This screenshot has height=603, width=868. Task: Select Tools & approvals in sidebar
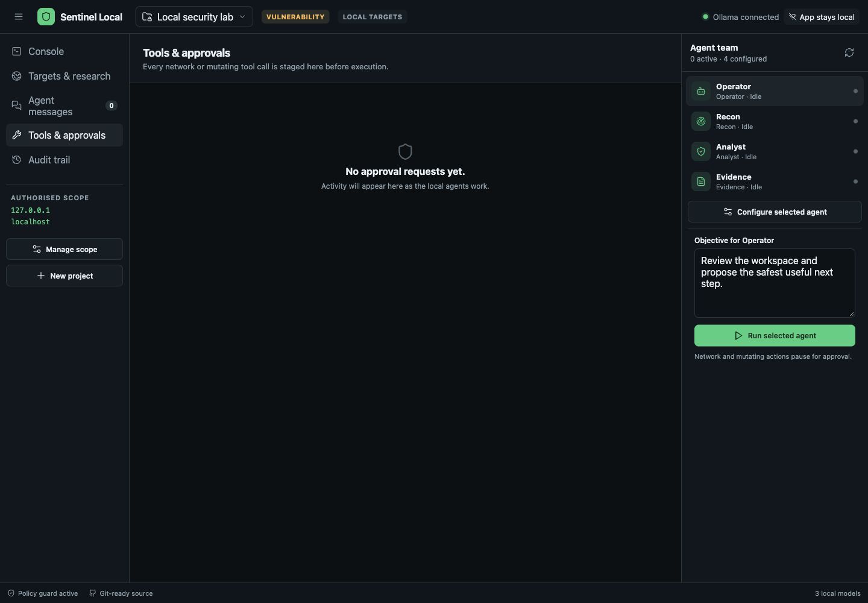coord(64,135)
